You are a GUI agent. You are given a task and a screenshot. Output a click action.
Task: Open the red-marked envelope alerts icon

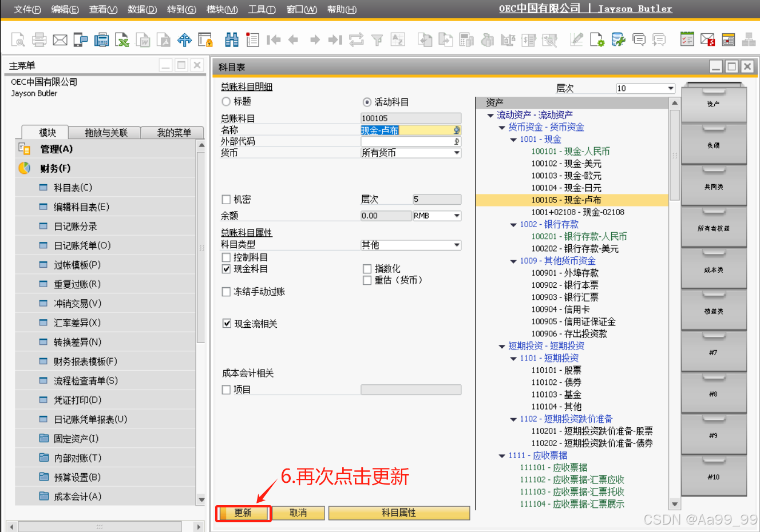pos(707,39)
